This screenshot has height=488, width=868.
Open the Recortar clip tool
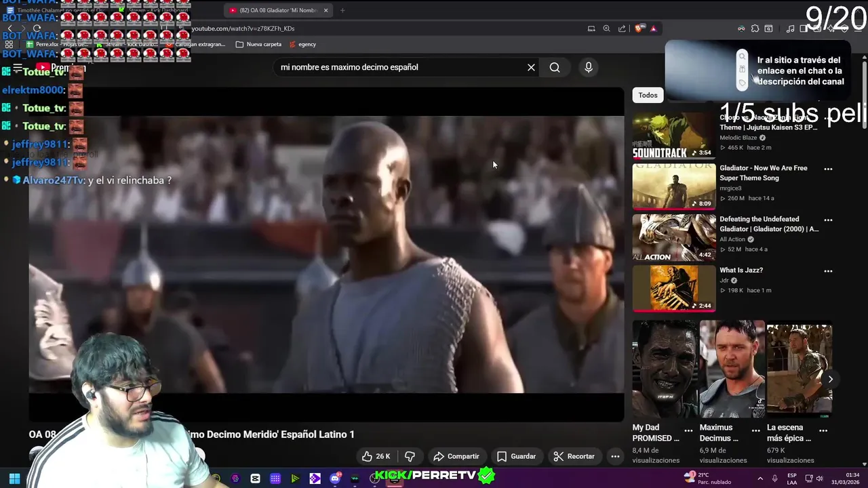click(574, 456)
